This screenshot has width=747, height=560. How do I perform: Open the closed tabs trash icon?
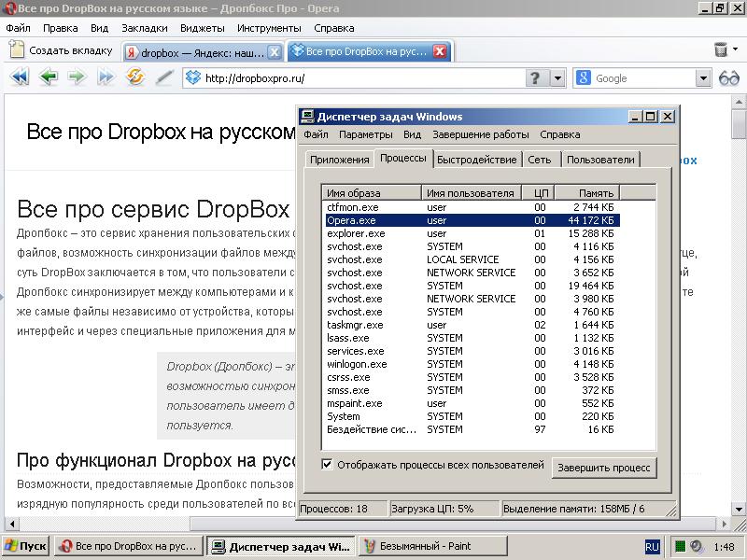[721, 49]
